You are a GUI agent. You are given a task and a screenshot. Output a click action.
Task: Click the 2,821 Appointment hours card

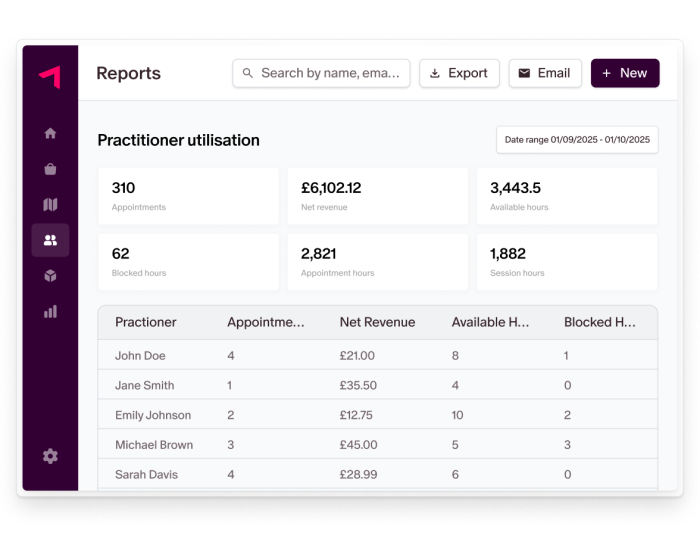pyautogui.click(x=378, y=262)
